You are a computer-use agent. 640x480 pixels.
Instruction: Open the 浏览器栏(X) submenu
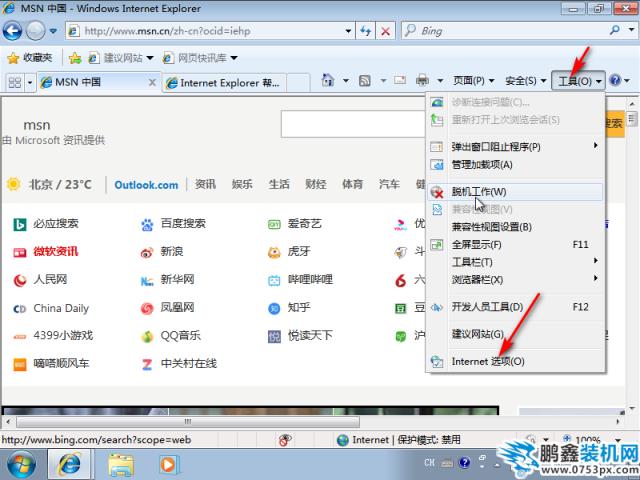(515, 280)
